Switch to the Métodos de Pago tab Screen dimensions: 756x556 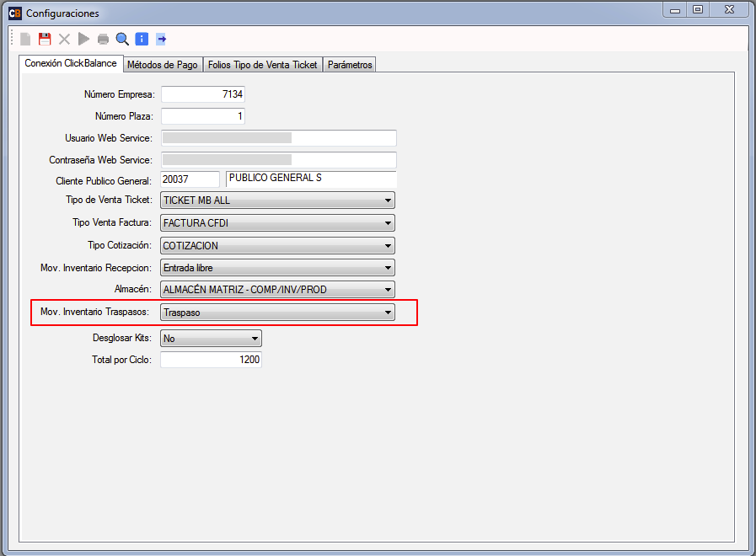coord(163,65)
